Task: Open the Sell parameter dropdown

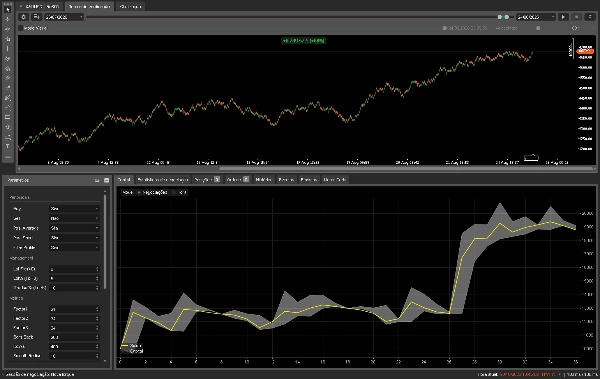Action: pos(74,218)
